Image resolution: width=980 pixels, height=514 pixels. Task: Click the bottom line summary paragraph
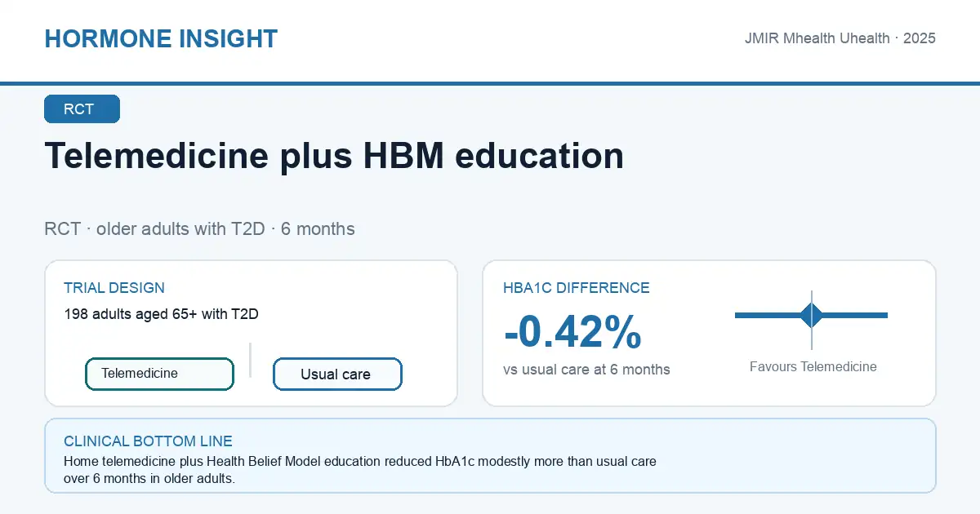click(x=360, y=470)
